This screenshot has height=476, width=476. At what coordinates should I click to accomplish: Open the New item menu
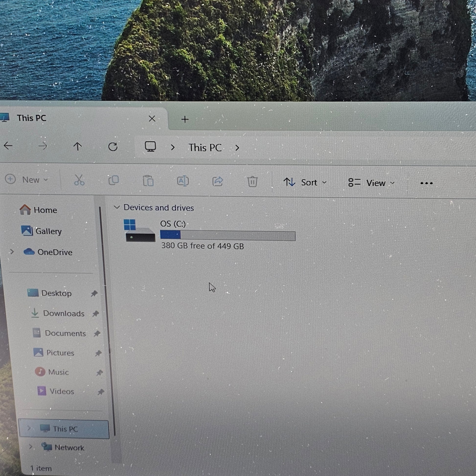pos(27,180)
